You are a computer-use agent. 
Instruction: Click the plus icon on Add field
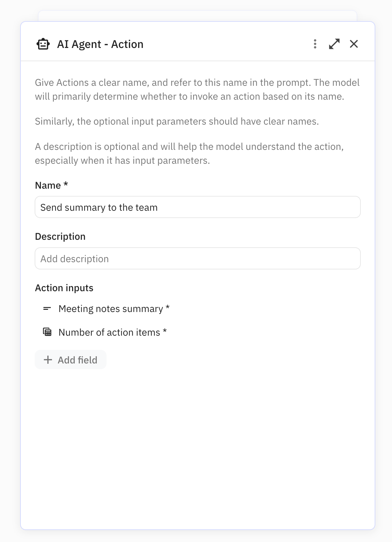(x=48, y=359)
